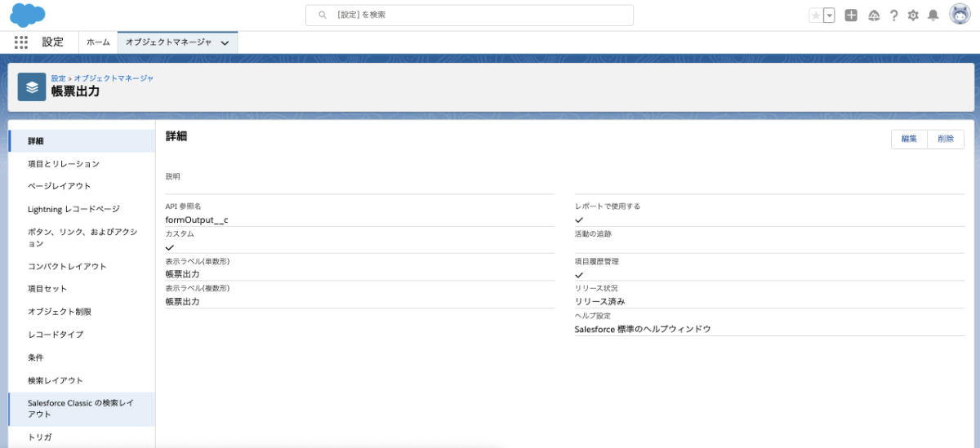The width and height of the screenshot is (980, 448).
Task: Focus the Setup search field
Action: coord(470,16)
